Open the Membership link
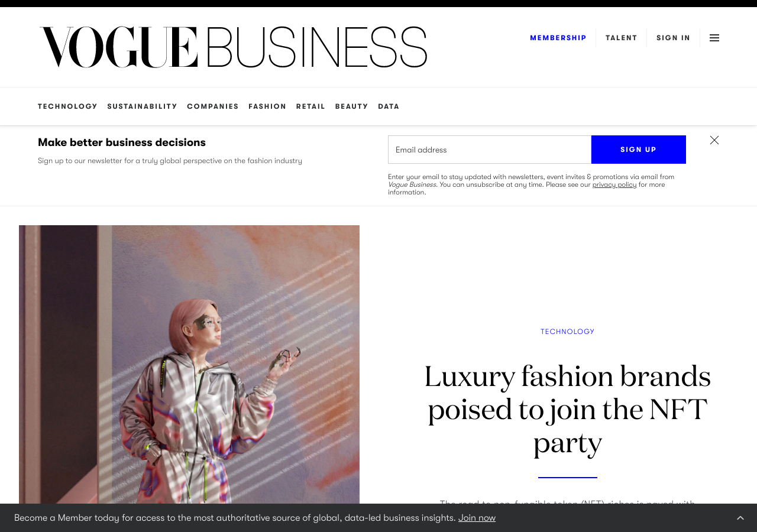This screenshot has width=757, height=532. 558,38
